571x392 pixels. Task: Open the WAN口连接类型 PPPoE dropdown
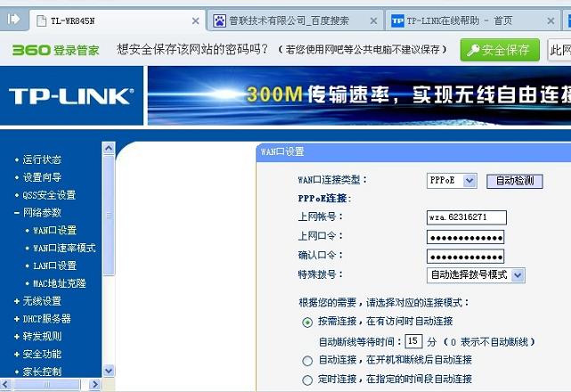tap(452, 180)
